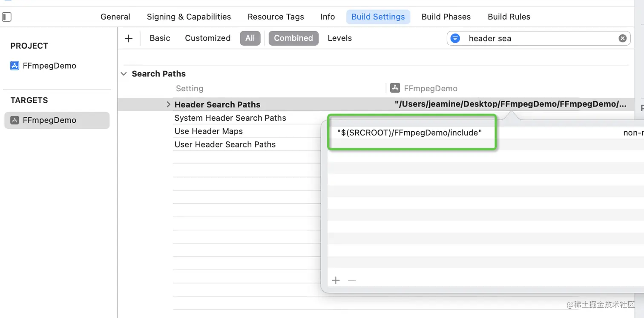Switch to Levels view
The width and height of the screenshot is (644, 318).
click(x=339, y=38)
